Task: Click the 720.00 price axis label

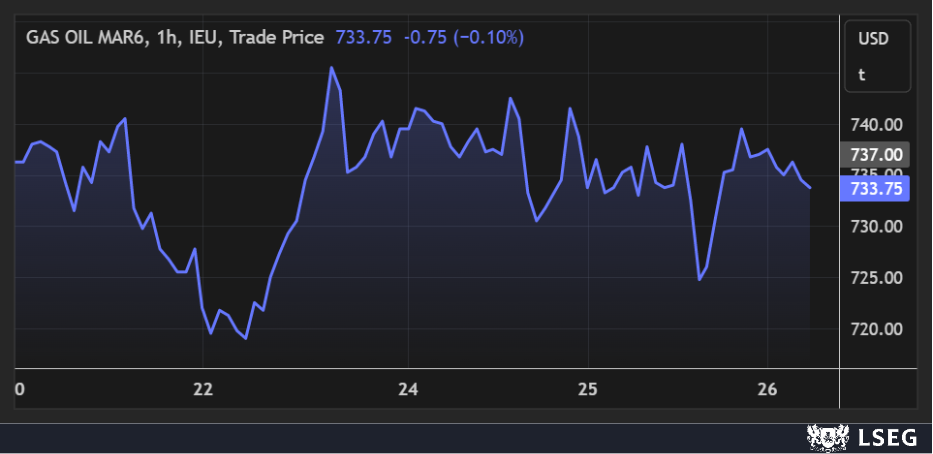Action: click(876, 329)
